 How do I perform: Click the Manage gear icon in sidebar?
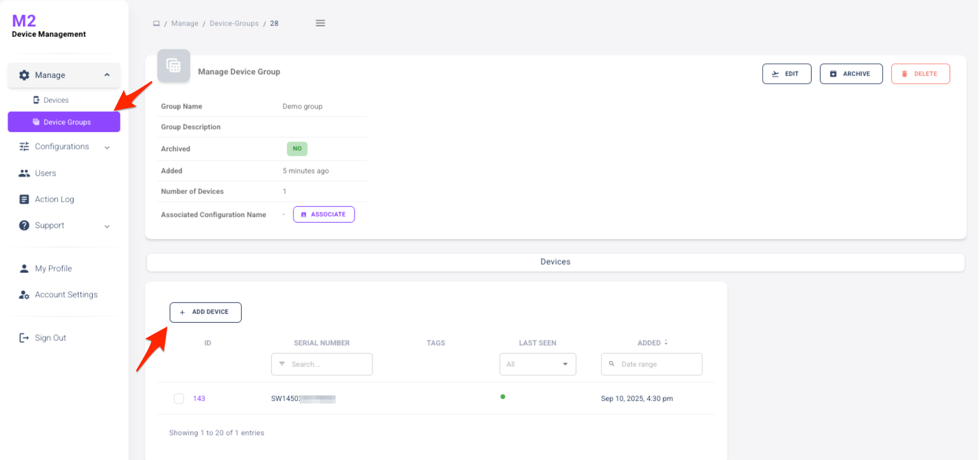[24, 75]
